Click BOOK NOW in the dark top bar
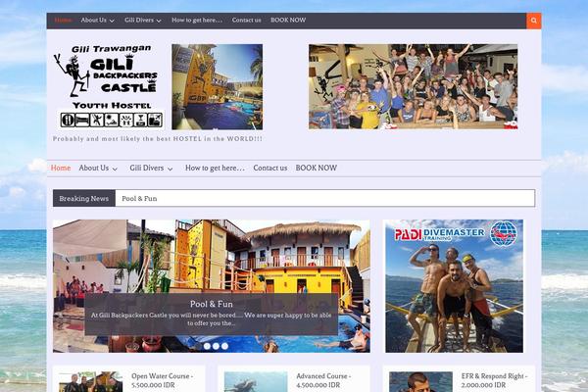 pos(288,21)
